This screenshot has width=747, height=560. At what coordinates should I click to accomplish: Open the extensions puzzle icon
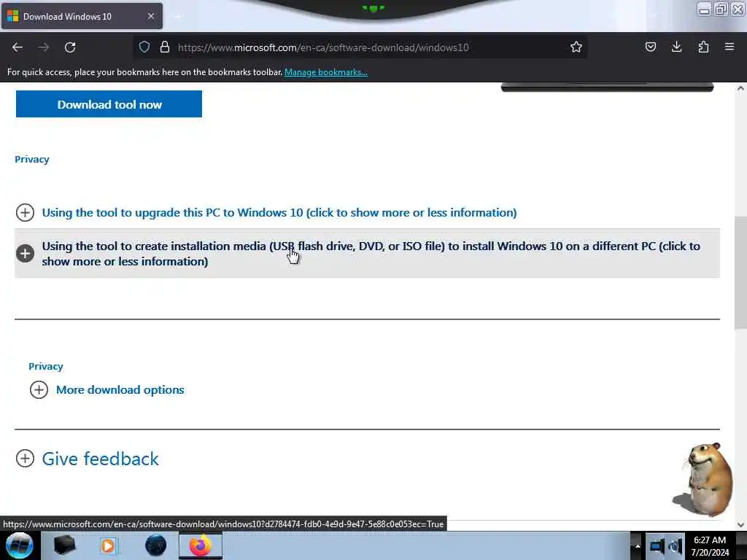point(703,47)
